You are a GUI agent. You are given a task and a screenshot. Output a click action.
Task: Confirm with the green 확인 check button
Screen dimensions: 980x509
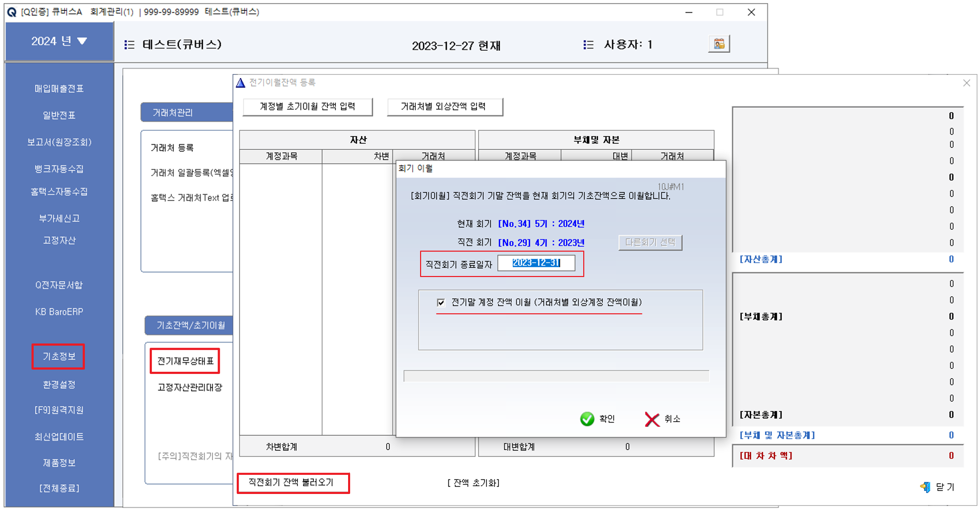point(597,419)
